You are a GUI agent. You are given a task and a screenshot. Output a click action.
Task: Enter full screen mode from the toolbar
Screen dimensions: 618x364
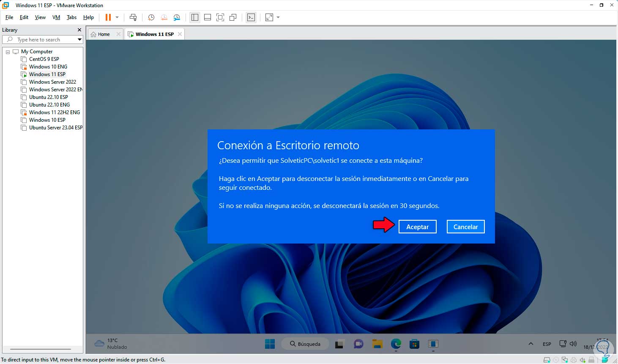click(220, 17)
